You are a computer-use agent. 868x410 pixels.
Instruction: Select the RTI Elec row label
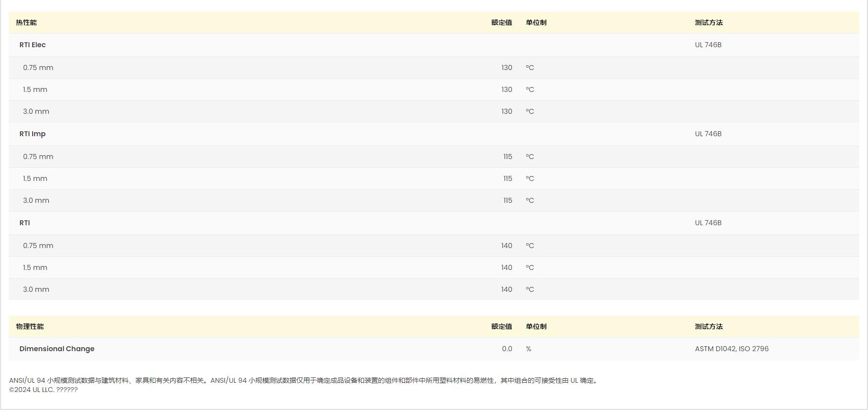point(33,45)
